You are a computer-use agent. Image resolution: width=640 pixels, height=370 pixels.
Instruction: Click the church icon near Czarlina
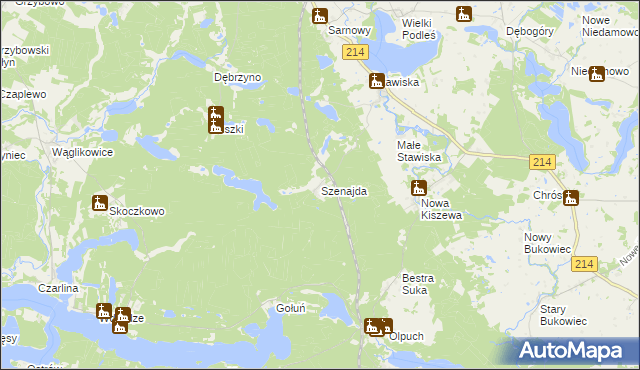(x=104, y=311)
